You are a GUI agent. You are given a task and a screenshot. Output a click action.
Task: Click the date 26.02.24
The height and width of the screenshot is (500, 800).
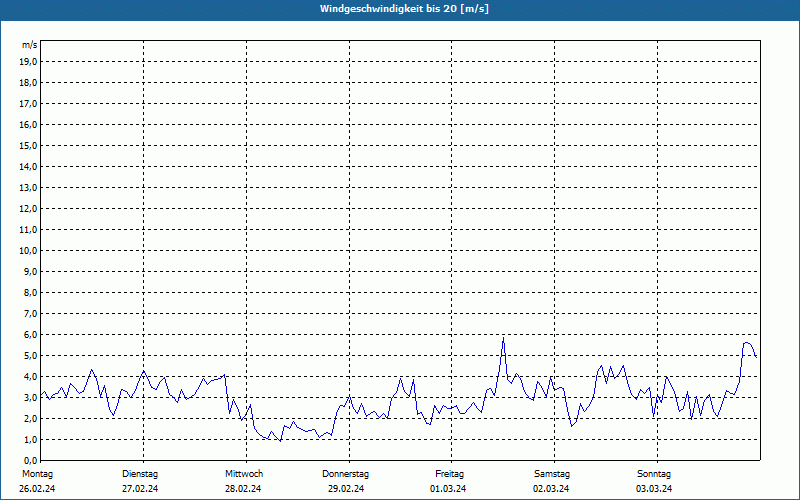point(37,489)
